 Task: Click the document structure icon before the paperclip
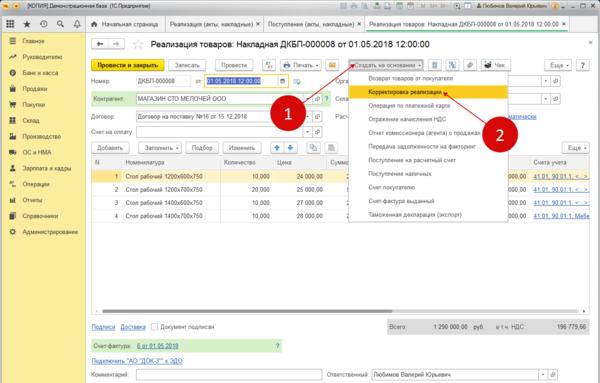[x=452, y=65]
